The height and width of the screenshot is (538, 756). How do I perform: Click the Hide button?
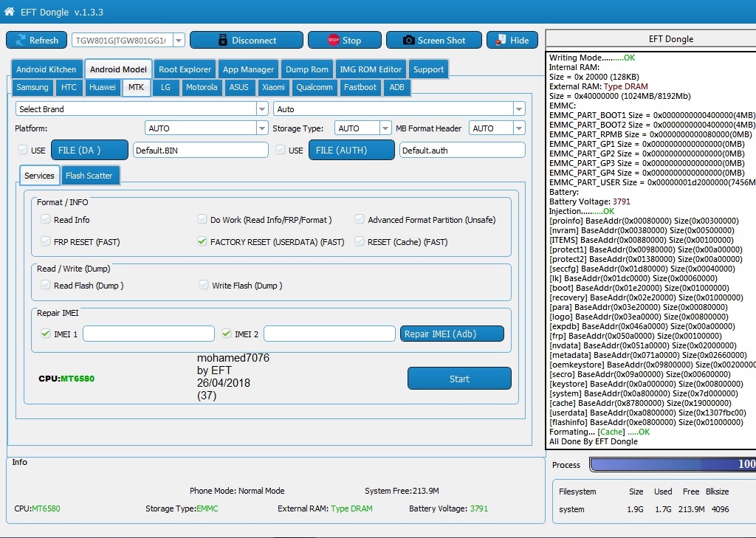pos(512,41)
